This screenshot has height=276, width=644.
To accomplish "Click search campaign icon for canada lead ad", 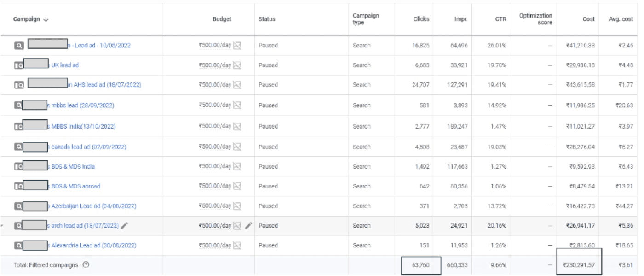I will pos(18,147).
